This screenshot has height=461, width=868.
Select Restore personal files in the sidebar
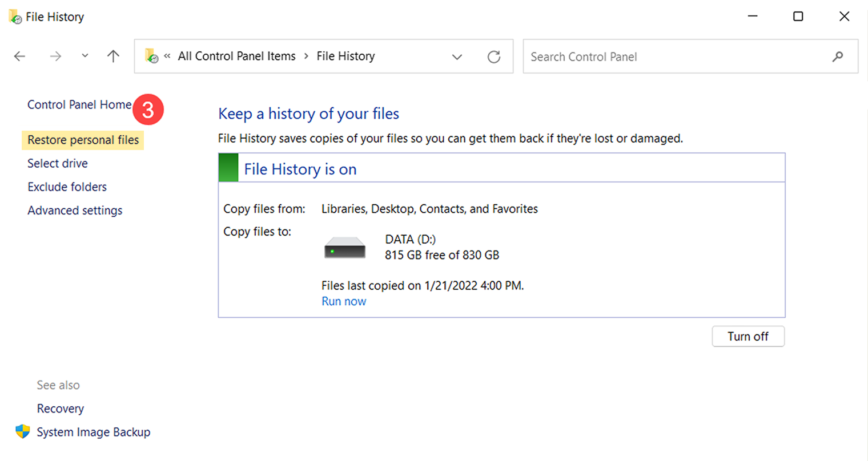(x=82, y=140)
